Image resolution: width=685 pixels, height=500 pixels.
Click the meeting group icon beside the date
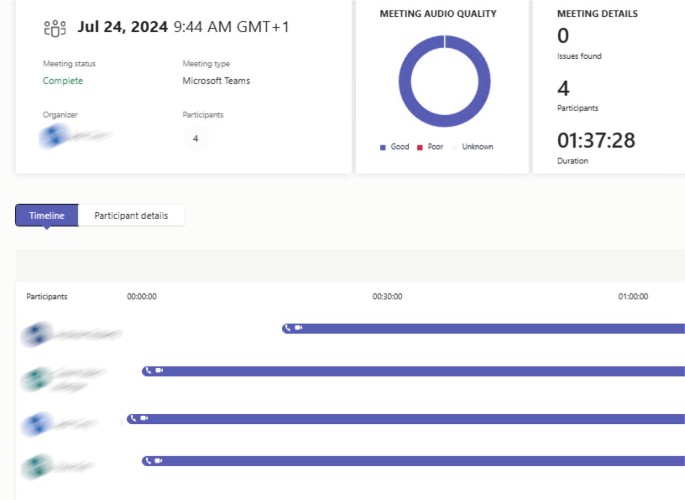click(54, 27)
